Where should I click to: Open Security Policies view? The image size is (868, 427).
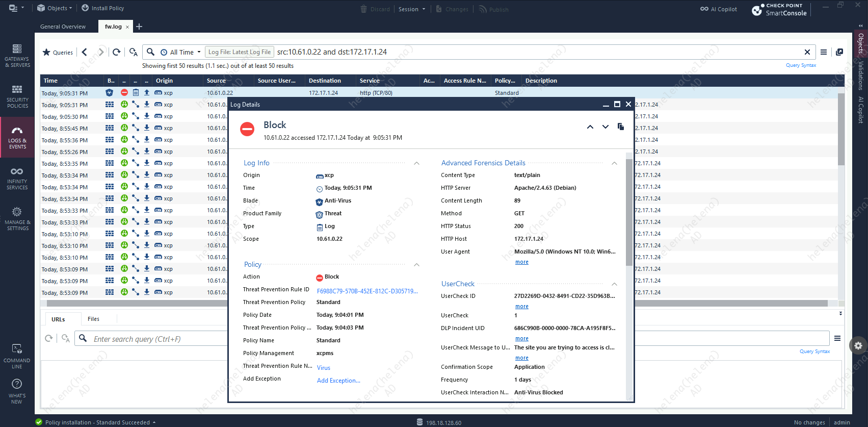tap(17, 96)
